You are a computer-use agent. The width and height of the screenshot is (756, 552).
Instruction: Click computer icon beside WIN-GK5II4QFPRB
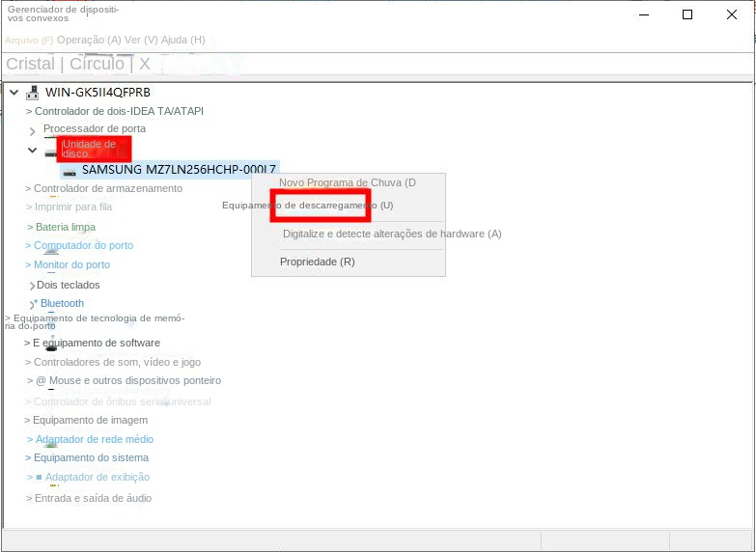click(x=32, y=92)
